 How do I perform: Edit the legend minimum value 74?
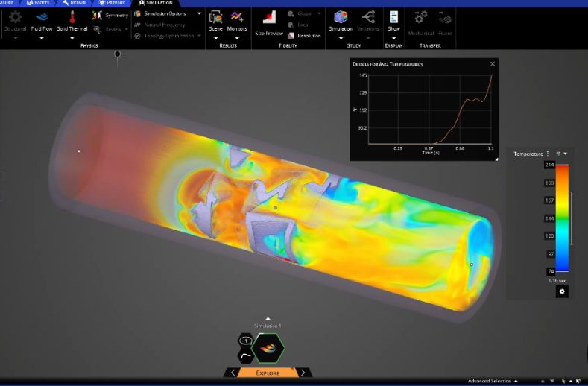tap(551, 271)
